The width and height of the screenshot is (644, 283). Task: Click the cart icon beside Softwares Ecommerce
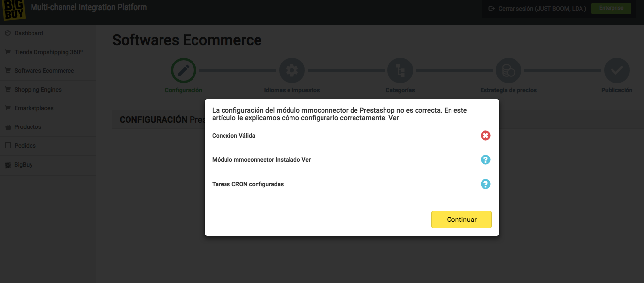[x=8, y=71]
